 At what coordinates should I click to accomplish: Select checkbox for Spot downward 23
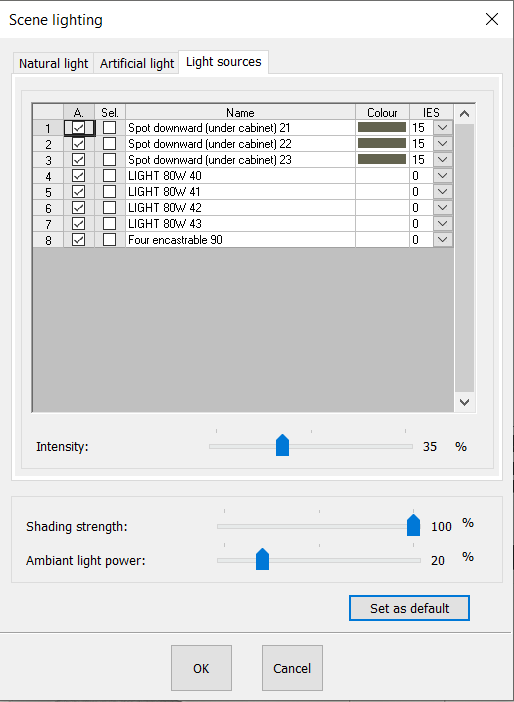point(109,160)
